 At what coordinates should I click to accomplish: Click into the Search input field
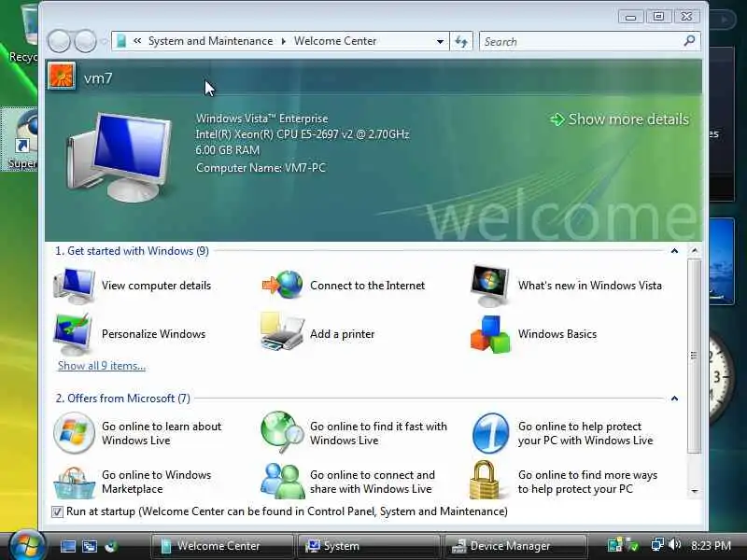581,41
